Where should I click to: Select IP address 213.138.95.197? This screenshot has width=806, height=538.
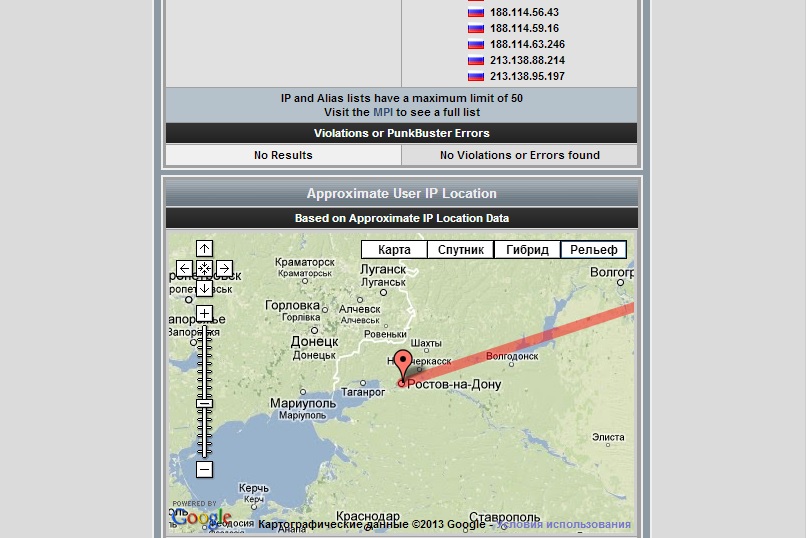(x=527, y=76)
